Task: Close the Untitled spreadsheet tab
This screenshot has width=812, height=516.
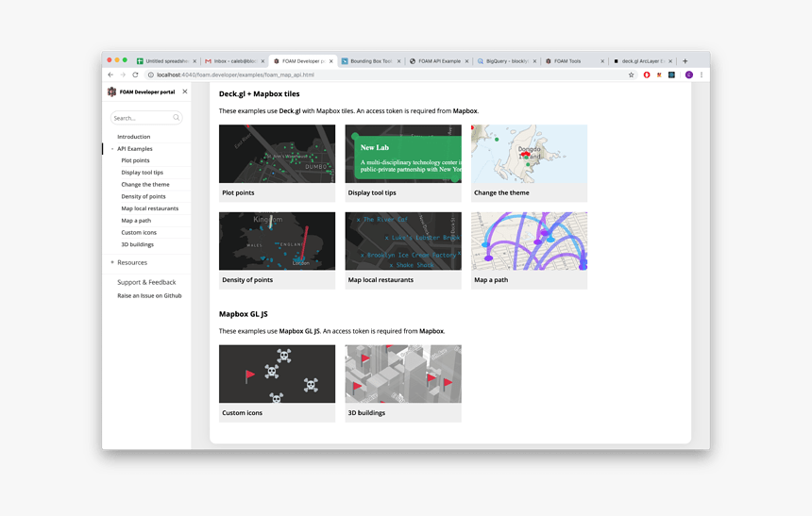Action: (x=195, y=61)
